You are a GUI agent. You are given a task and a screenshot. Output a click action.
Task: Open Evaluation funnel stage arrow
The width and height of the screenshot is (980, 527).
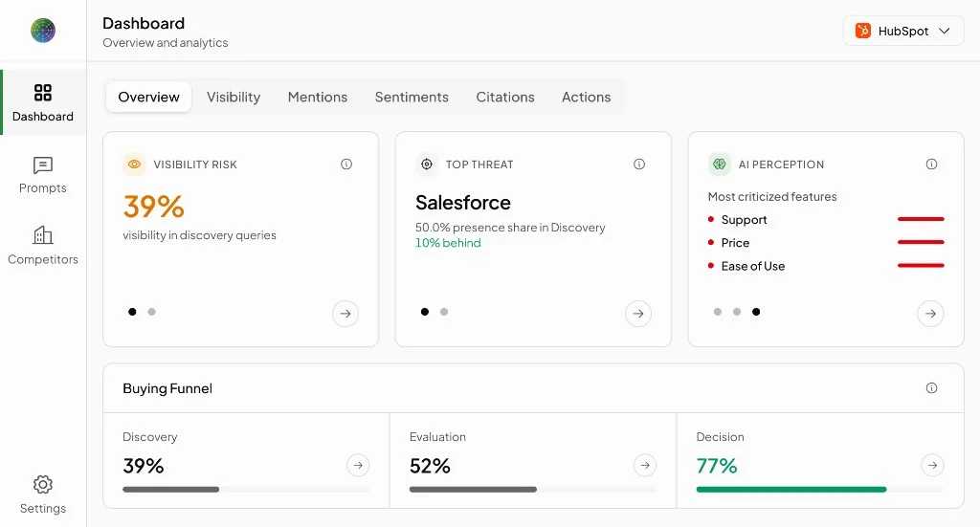coord(645,465)
